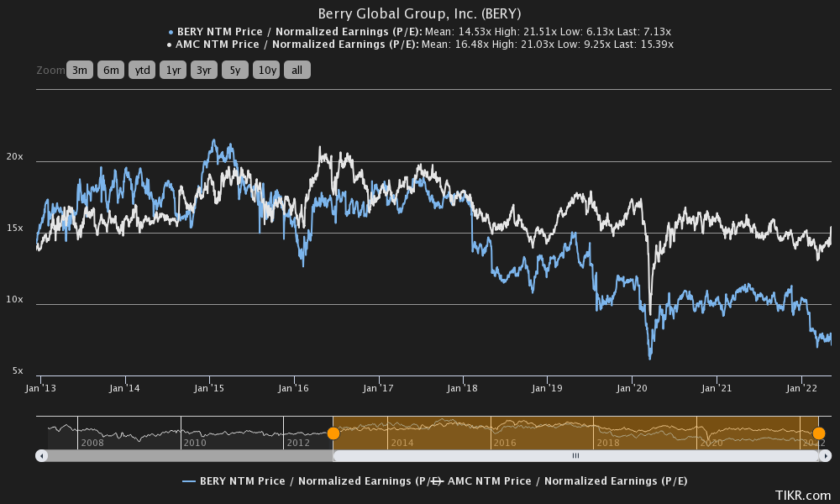Viewport: 840px width, 504px height.
Task: Switch chart range to 10y
Action: click(x=266, y=71)
